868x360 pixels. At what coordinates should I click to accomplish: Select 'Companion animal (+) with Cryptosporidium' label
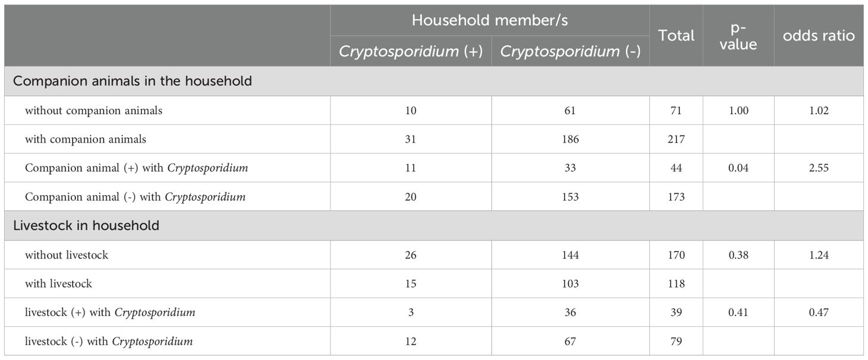point(136,168)
